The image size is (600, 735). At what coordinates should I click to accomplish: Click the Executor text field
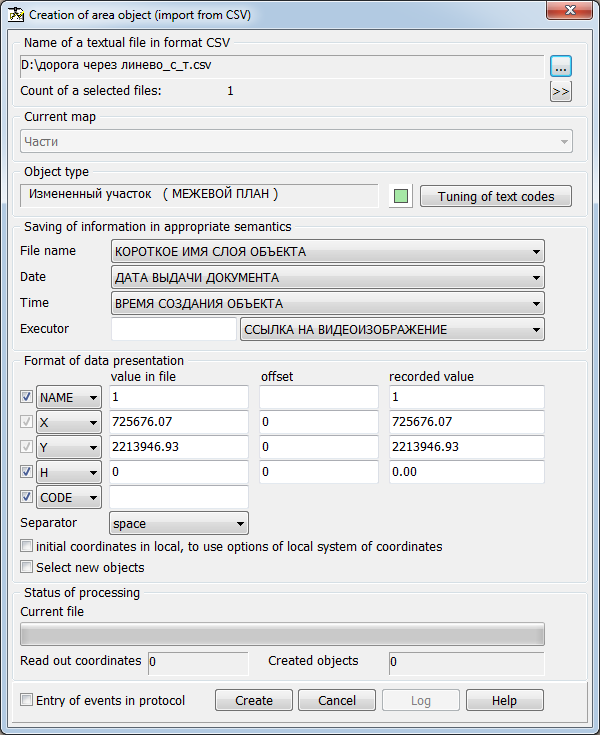pyautogui.click(x=174, y=329)
